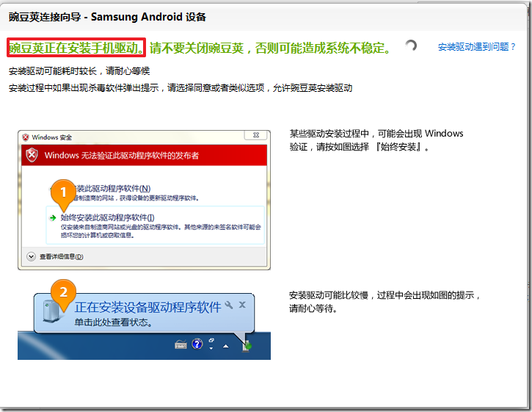This screenshot has width=532, height=412.
Task: Click the show-hidden-icons arrow in the illustrated tray
Action: [x=225, y=346]
